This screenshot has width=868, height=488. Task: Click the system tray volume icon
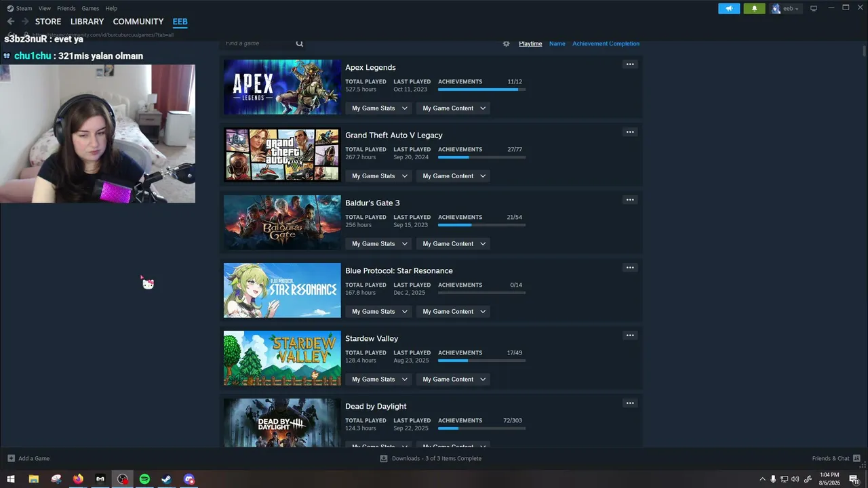coord(795,479)
